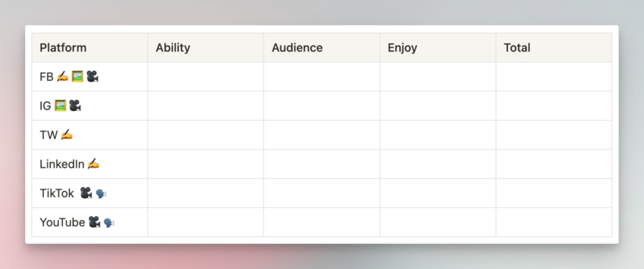The height and width of the screenshot is (269, 644).
Task: Click the Ability cell for FB row
Action: [205, 77]
